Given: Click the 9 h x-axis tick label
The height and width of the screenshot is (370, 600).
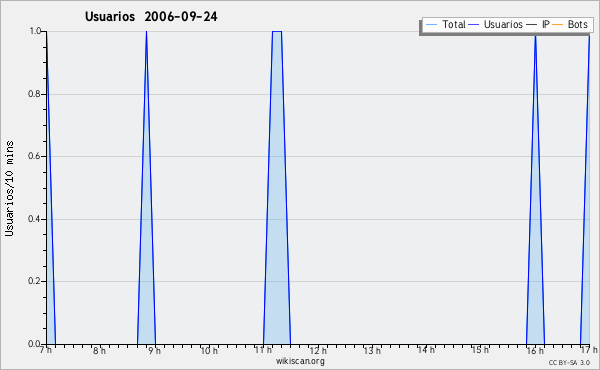Looking at the screenshot, I should [x=154, y=350].
